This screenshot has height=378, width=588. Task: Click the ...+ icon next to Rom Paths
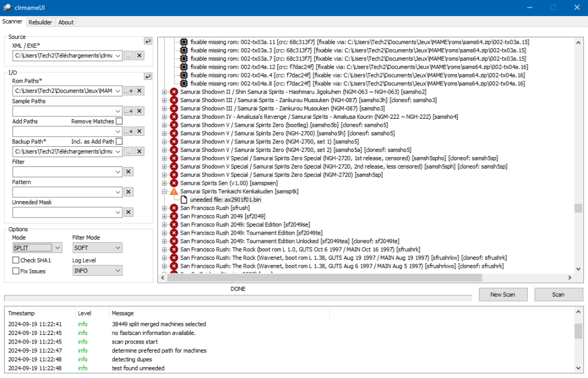point(129,91)
